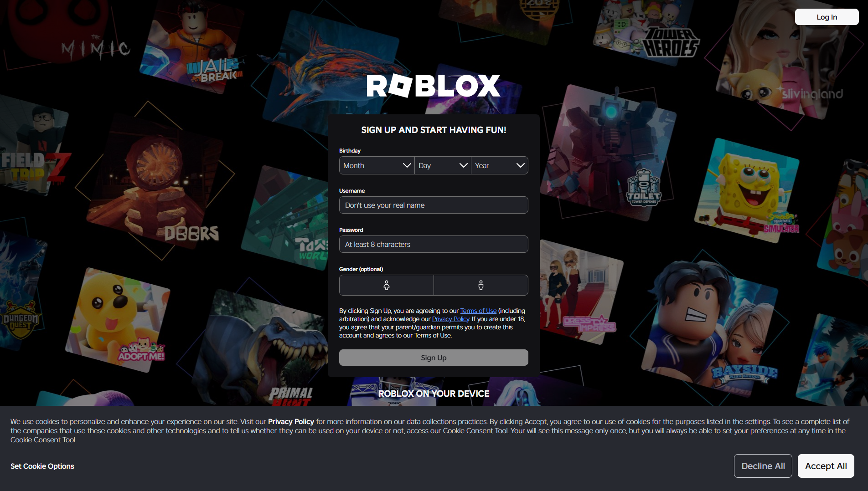The width and height of the screenshot is (868, 491).
Task: Select the female gender icon
Action: coord(387,285)
